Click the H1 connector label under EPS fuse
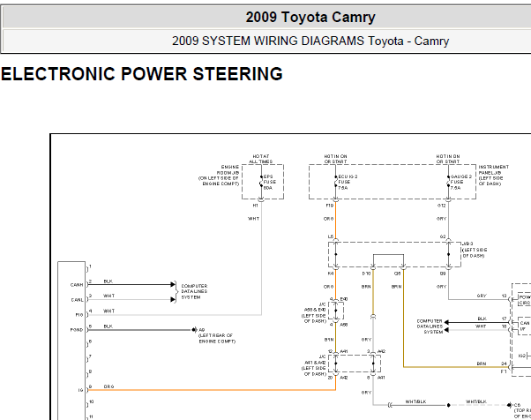Viewport: 531px width, 420px height. (x=255, y=206)
